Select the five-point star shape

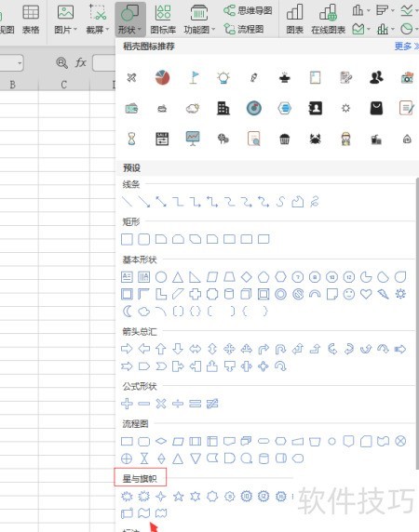(178, 497)
